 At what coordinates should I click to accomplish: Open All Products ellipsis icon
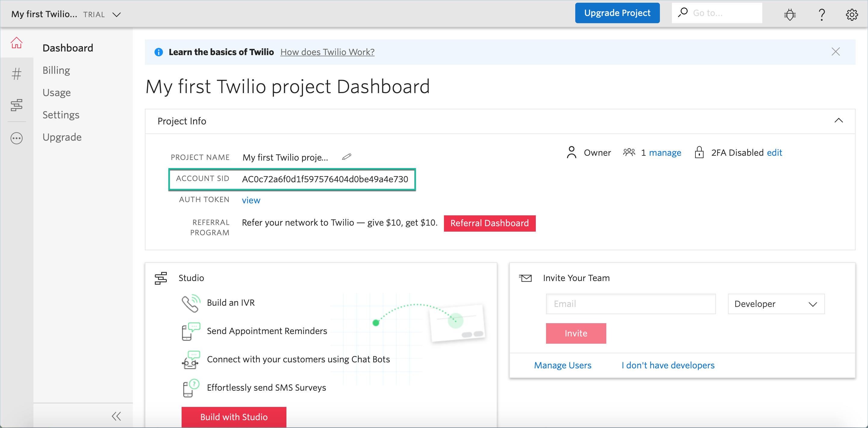16,138
